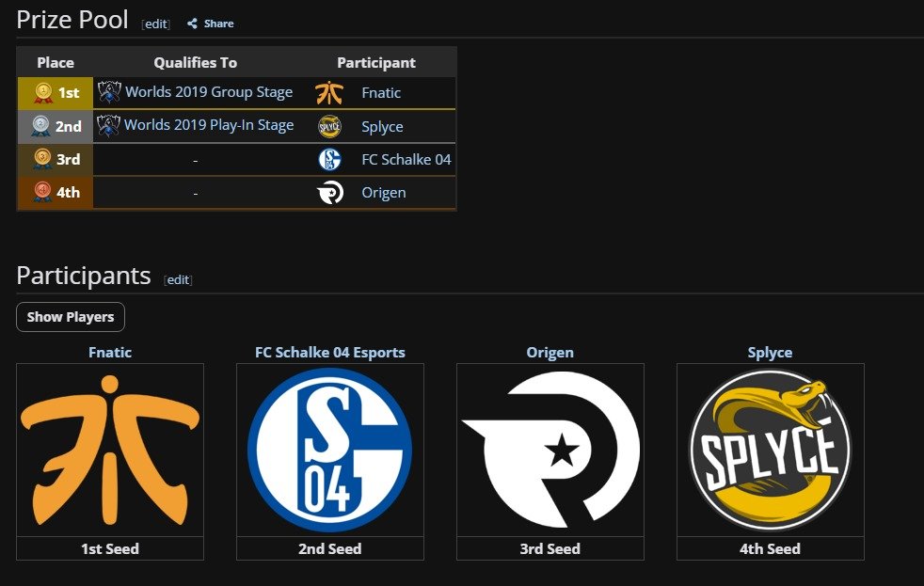The height and width of the screenshot is (586, 924).
Task: Click the silver medal icon in 2nd row
Action: pyautogui.click(x=40, y=126)
